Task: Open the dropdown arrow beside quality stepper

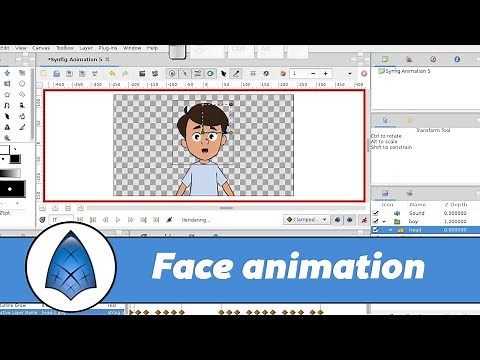Action: (x=350, y=73)
